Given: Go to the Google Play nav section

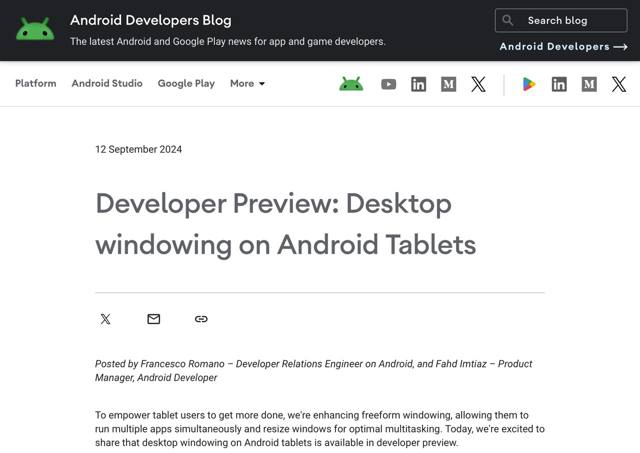Looking at the screenshot, I should (186, 84).
